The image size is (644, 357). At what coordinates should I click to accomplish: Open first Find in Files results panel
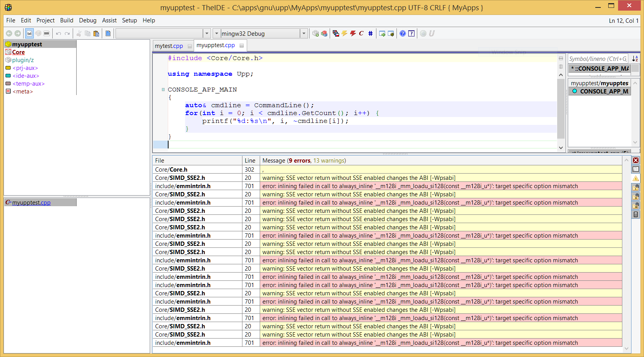[x=636, y=188]
